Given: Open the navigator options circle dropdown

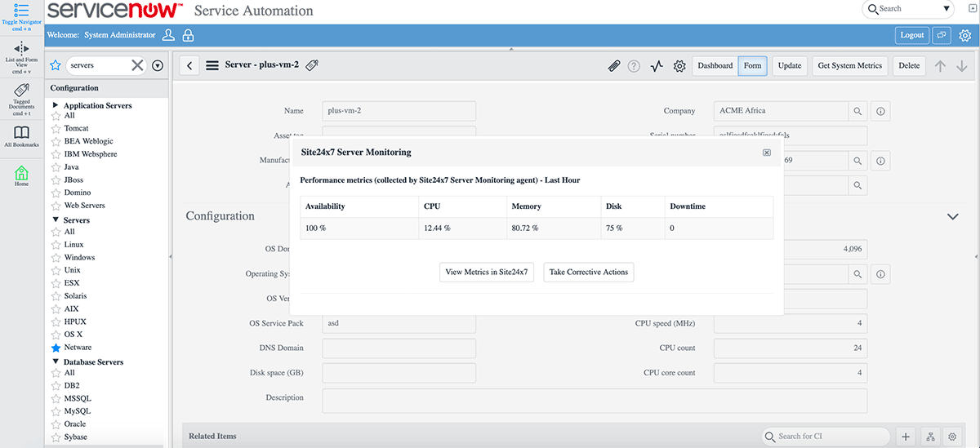Looking at the screenshot, I should (x=158, y=65).
